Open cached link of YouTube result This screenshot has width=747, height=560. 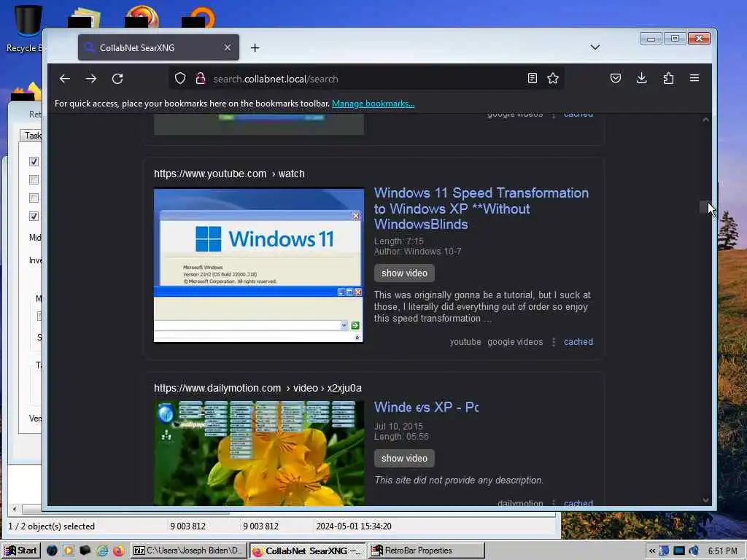[x=578, y=342]
